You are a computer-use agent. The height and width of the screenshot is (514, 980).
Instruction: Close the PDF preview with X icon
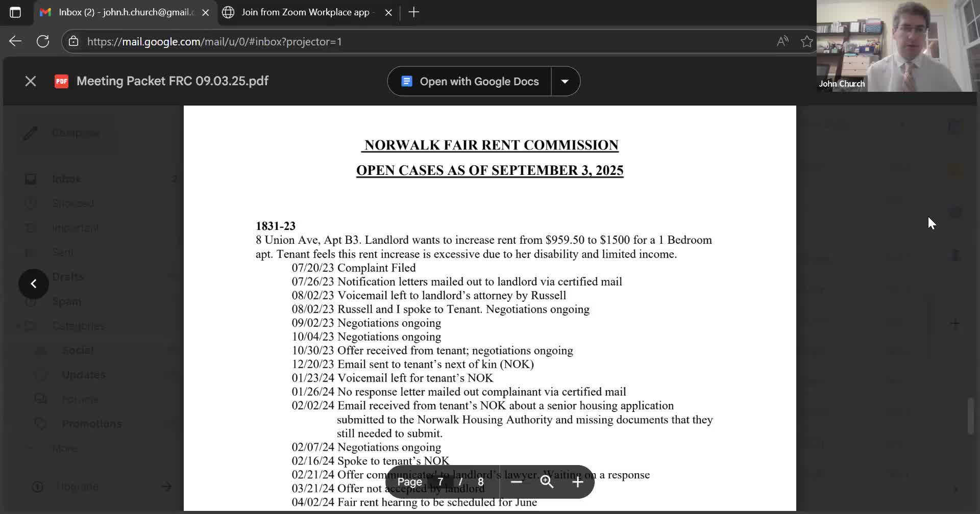pos(31,81)
